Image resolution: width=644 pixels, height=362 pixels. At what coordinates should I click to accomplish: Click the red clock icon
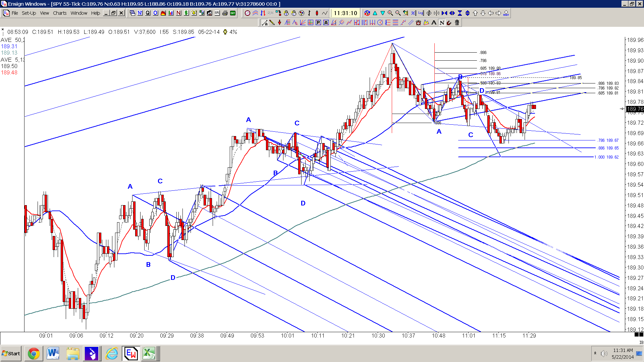pyautogui.click(x=248, y=13)
